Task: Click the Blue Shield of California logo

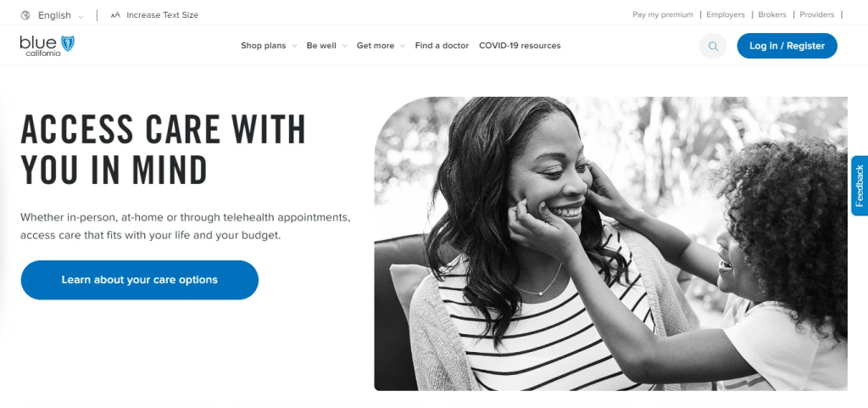Action: (47, 46)
